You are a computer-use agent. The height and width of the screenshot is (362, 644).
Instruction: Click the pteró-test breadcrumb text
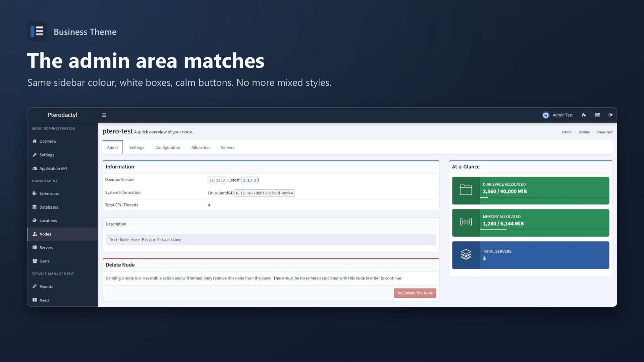604,132
